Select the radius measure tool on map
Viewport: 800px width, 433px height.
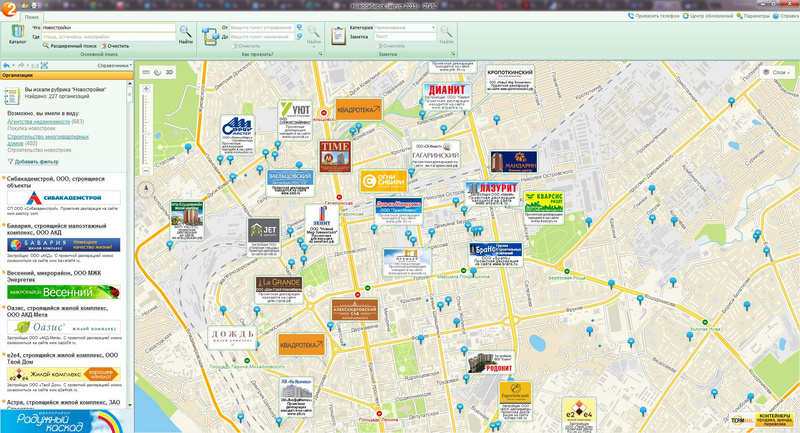(157, 72)
